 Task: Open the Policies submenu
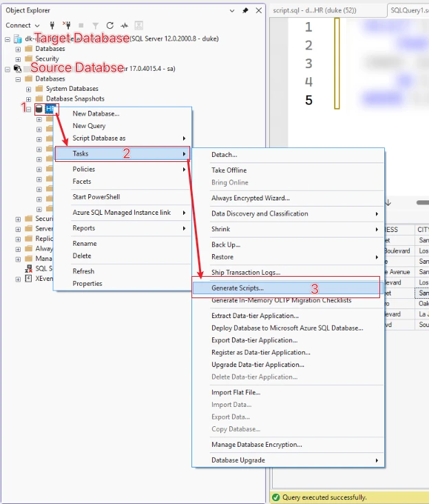[x=122, y=169]
